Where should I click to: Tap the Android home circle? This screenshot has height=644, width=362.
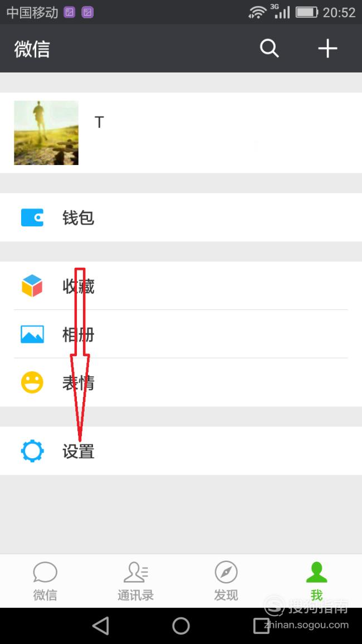click(x=181, y=626)
